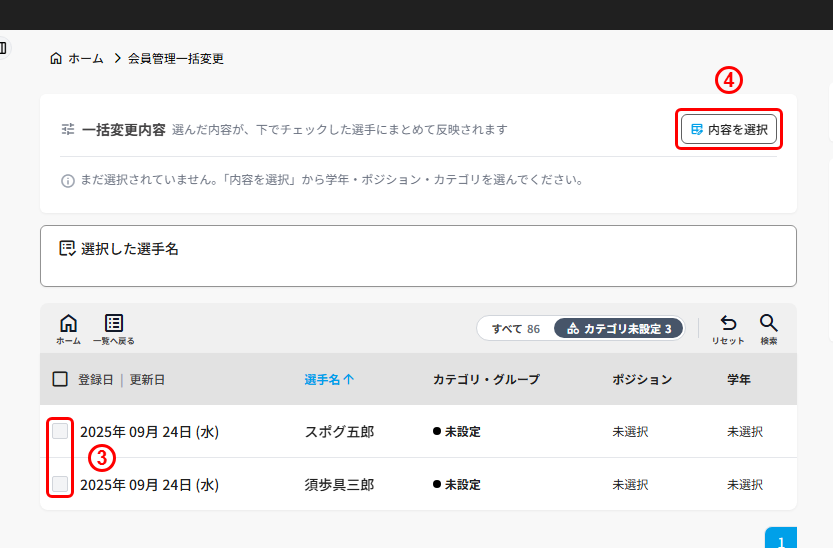The height and width of the screenshot is (548, 833).
Task: Select the カテゴリ未設定 3 filter tab
Action: [x=619, y=329]
